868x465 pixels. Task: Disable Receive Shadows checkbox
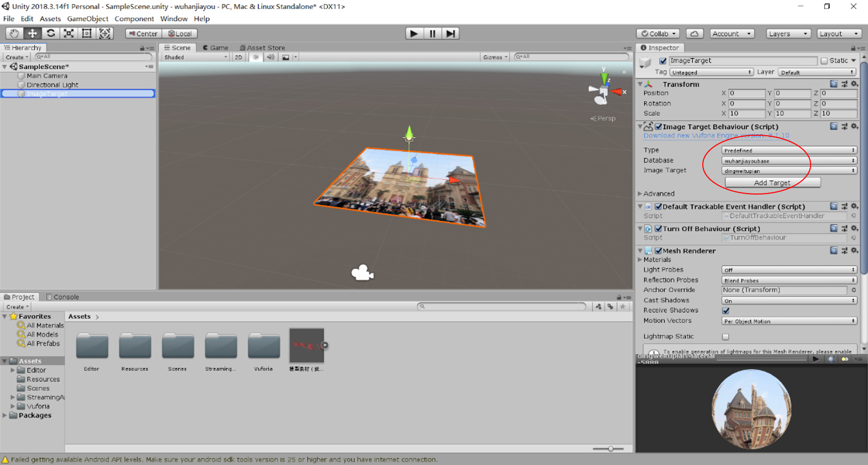point(726,311)
